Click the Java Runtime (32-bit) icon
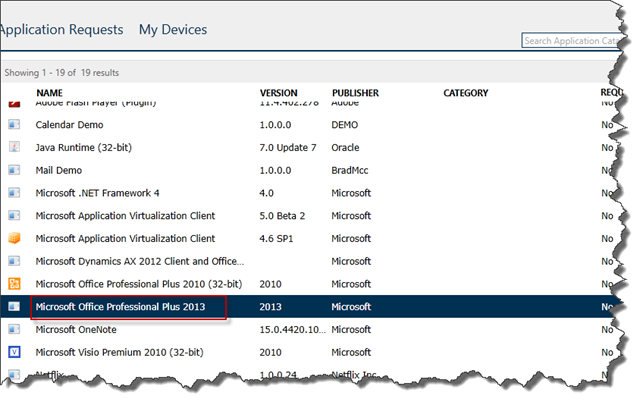This screenshot has height=405, width=643. click(14, 147)
